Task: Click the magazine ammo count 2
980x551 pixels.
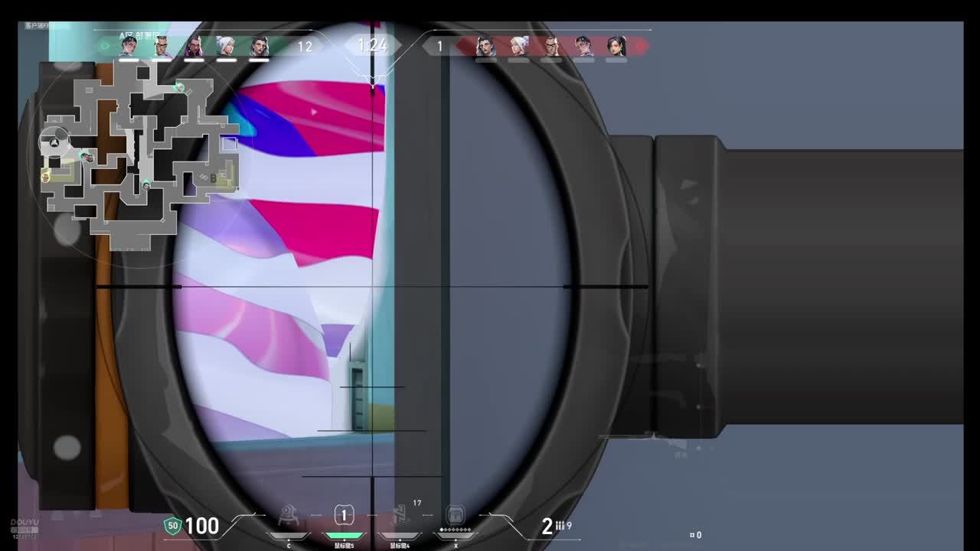Action: (547, 526)
